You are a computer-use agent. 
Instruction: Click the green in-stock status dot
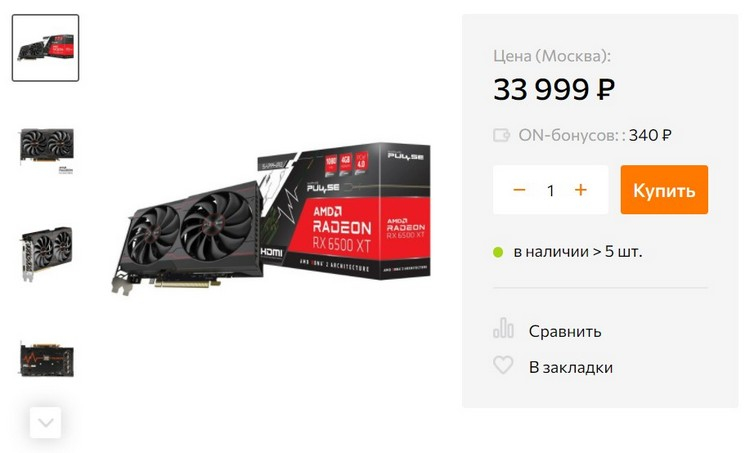[x=498, y=252]
